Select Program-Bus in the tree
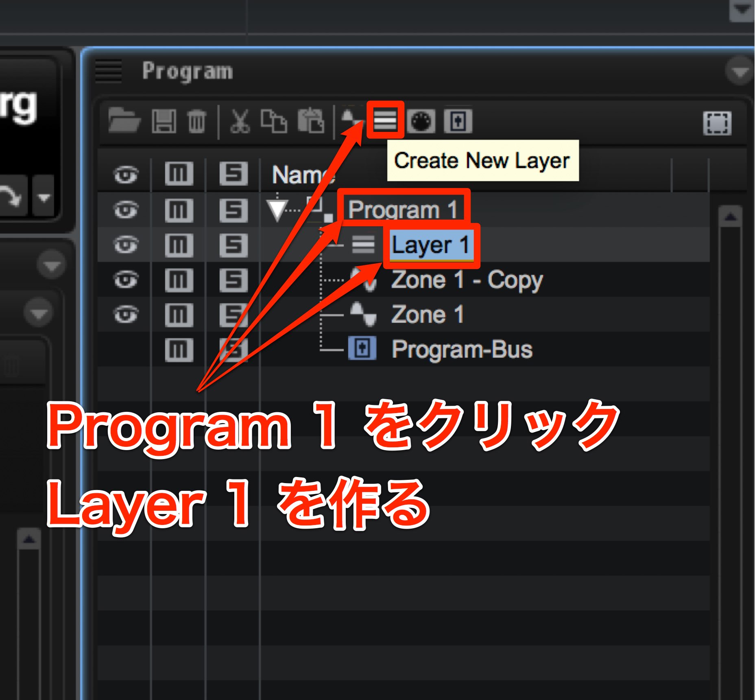 [462, 350]
